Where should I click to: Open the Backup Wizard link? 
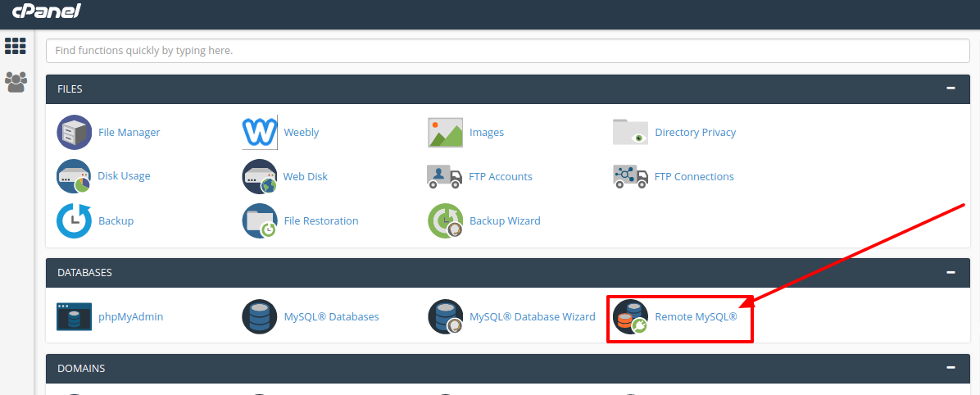click(x=505, y=220)
